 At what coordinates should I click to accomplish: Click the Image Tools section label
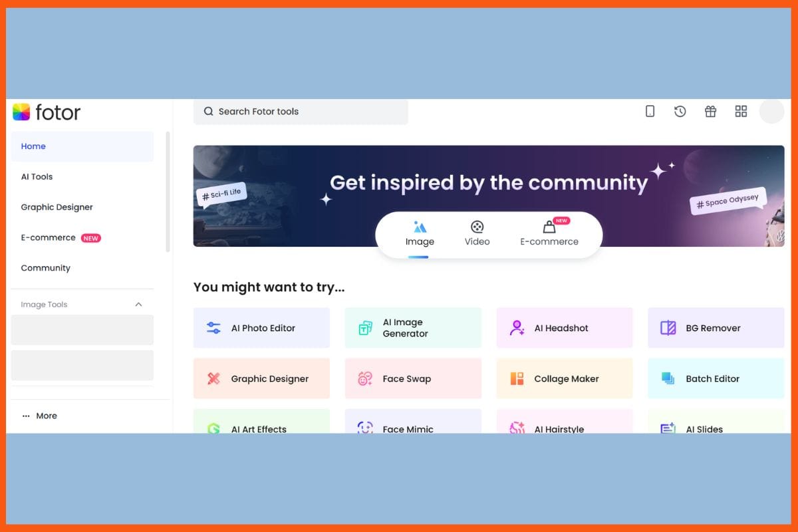click(x=44, y=305)
